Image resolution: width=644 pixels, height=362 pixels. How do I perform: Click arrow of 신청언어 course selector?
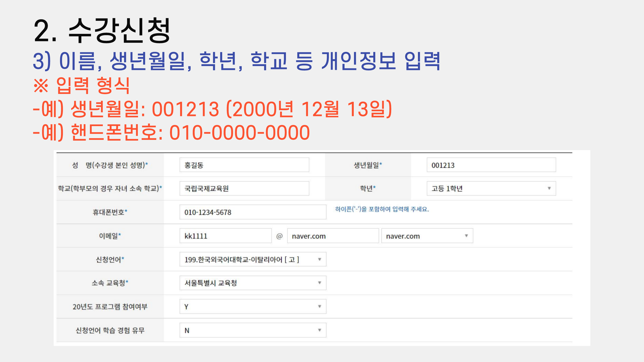(x=319, y=259)
